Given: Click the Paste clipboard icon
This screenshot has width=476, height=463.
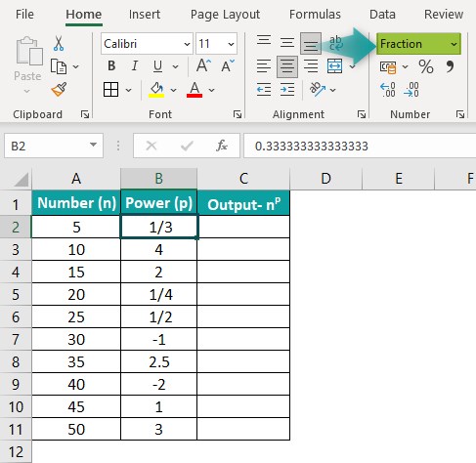Looking at the screenshot, I should (29, 51).
